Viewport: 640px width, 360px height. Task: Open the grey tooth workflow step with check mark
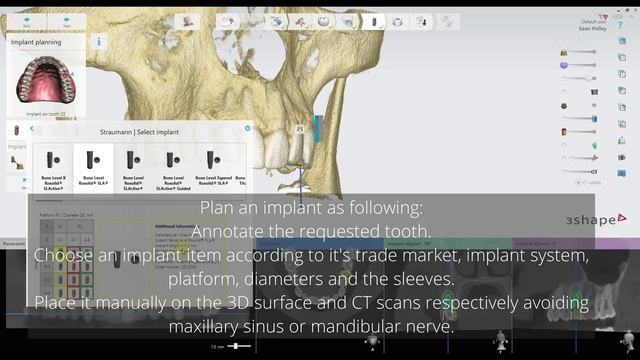(x=347, y=22)
